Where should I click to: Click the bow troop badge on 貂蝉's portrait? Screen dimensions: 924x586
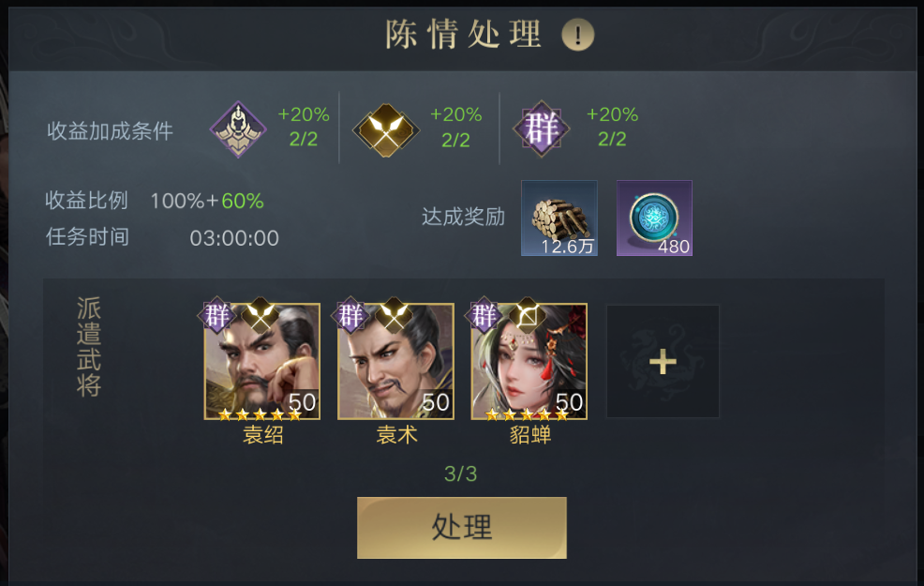pyautogui.click(x=527, y=316)
